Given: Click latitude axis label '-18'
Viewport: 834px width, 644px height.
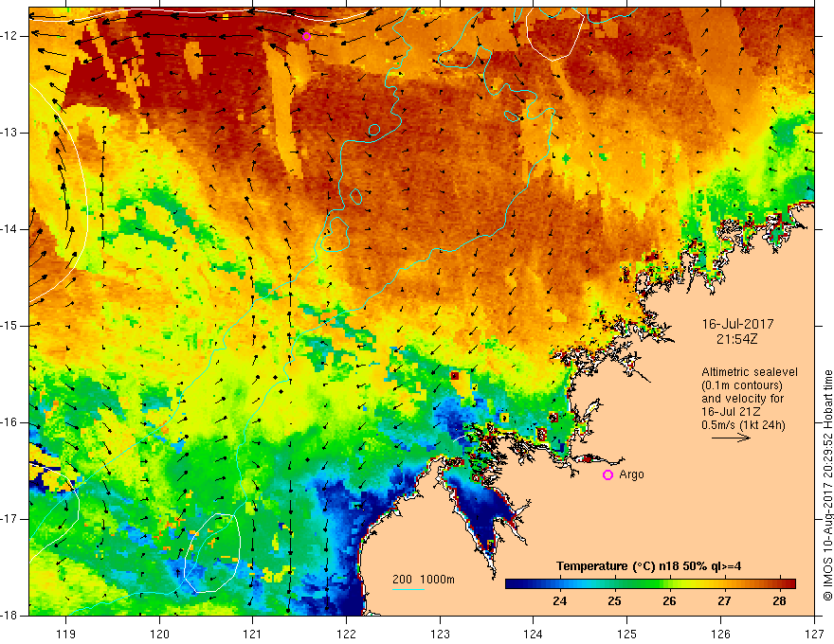Looking at the screenshot, I should coord(10,616).
